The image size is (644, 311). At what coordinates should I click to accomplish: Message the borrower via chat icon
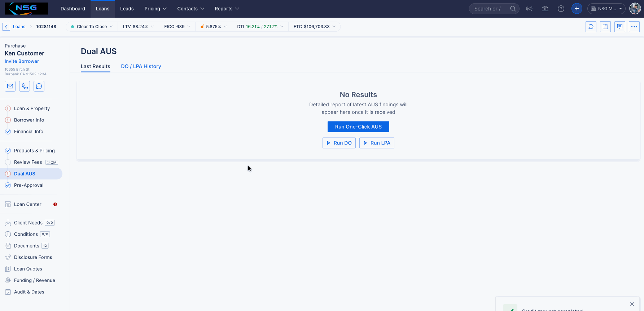pyautogui.click(x=39, y=86)
